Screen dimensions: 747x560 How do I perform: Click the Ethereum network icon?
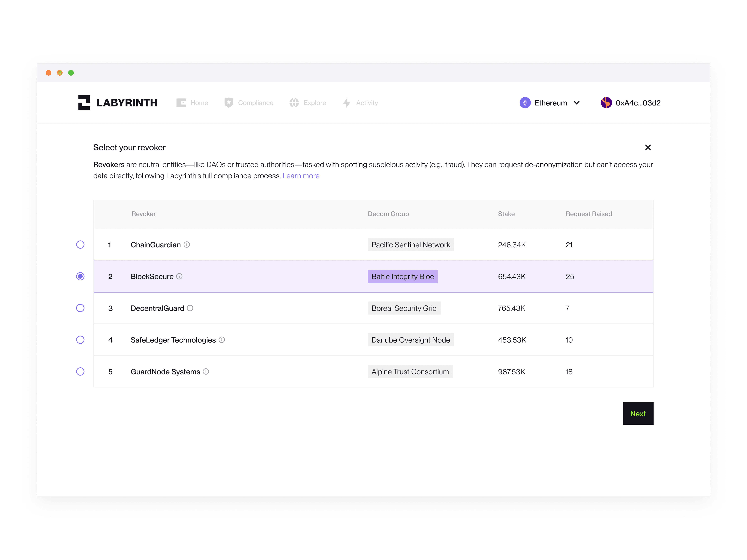tap(525, 103)
